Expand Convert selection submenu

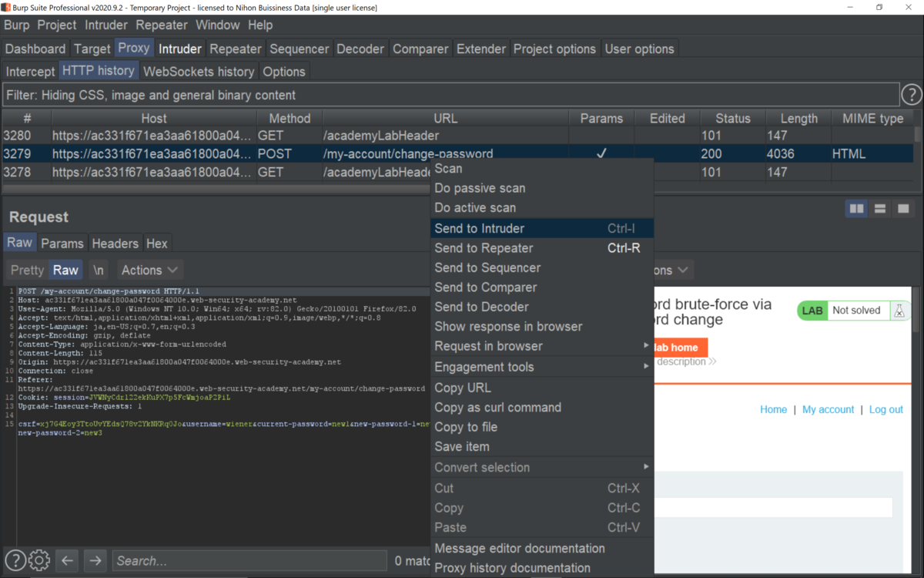point(542,467)
